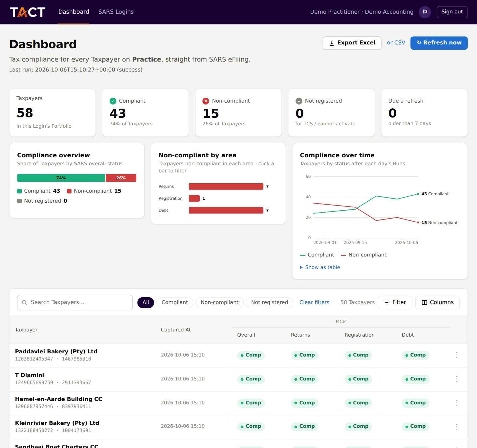Open the user avatar D
Screen dimensions: 477x448
[425, 12]
